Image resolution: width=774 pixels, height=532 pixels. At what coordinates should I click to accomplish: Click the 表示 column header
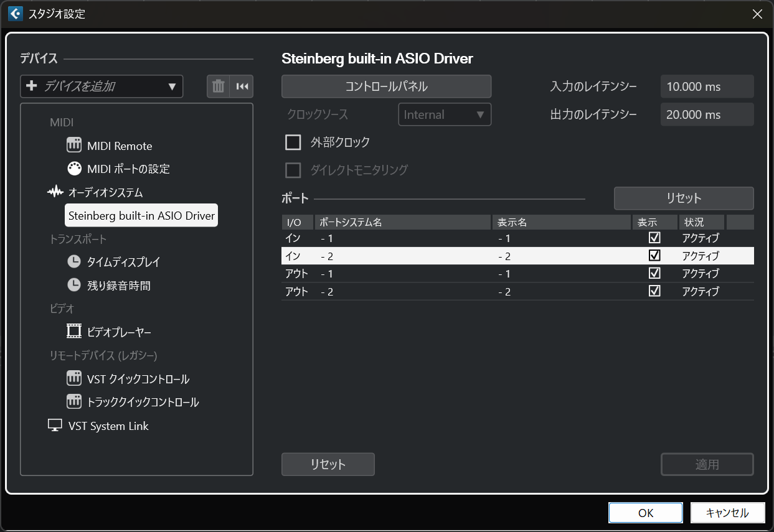coord(654,222)
